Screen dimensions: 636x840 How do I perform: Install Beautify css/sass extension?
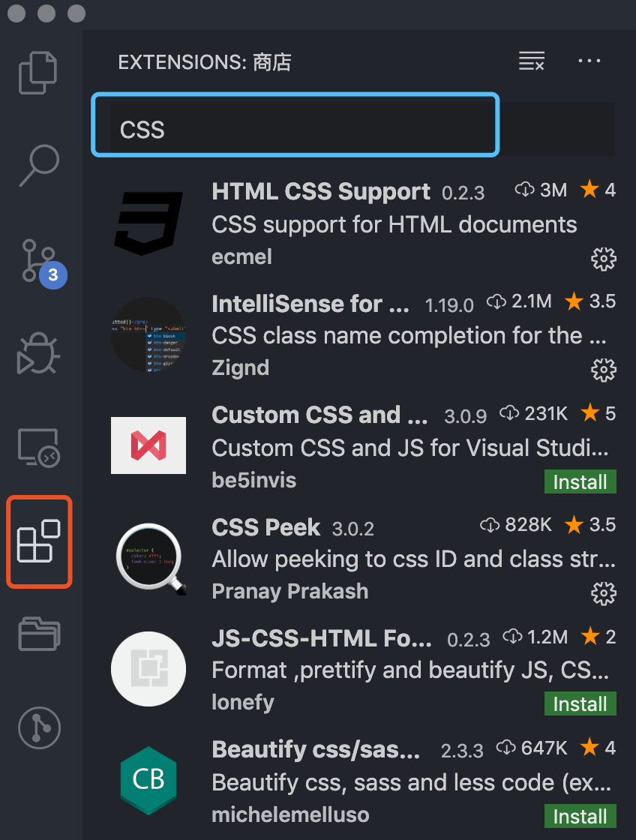(580, 816)
